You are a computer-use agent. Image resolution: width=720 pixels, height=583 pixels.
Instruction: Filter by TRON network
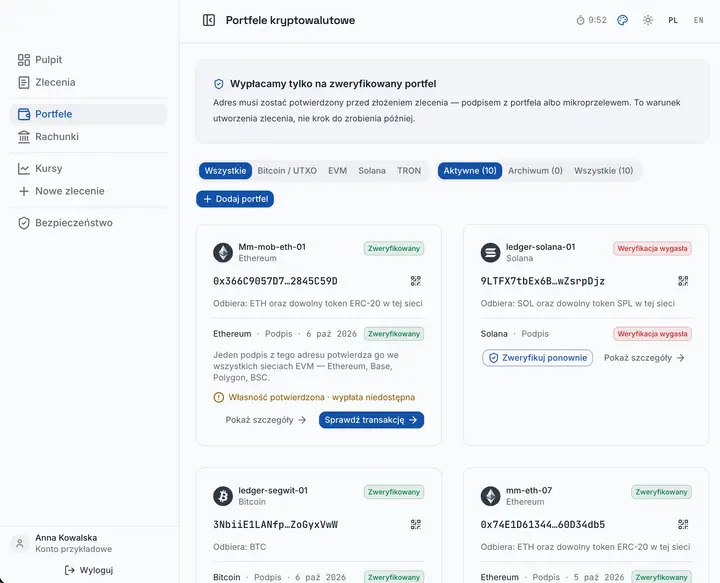point(409,171)
